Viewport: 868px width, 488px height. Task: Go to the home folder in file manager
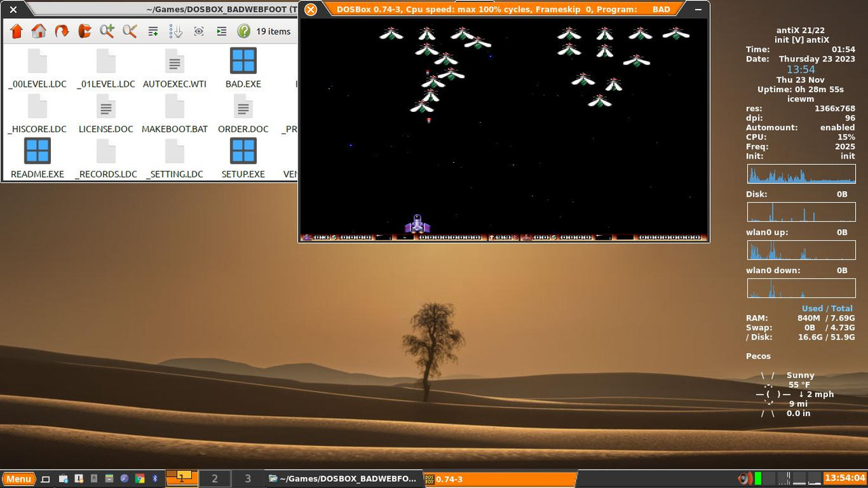pos(39,31)
